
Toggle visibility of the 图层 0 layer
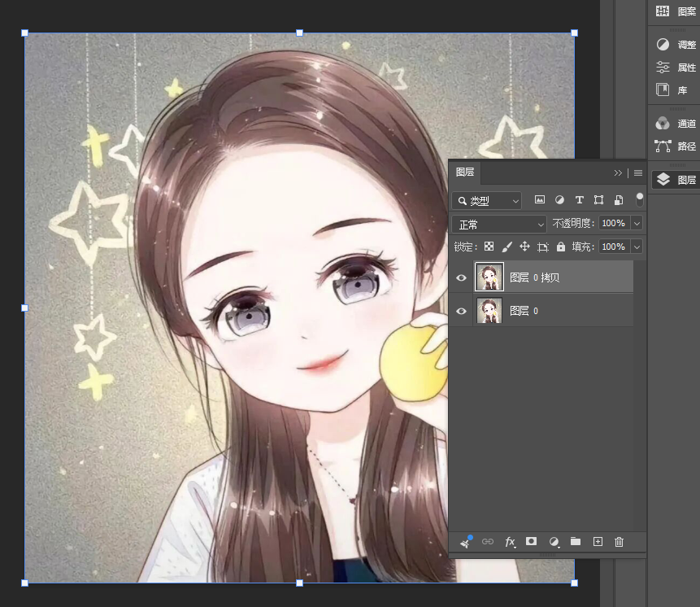pos(461,311)
